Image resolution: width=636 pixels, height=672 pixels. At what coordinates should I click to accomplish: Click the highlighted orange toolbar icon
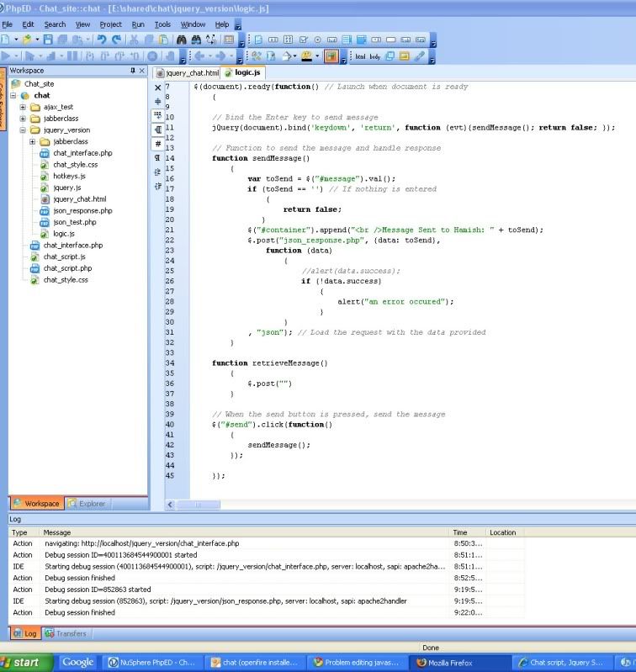(331, 56)
